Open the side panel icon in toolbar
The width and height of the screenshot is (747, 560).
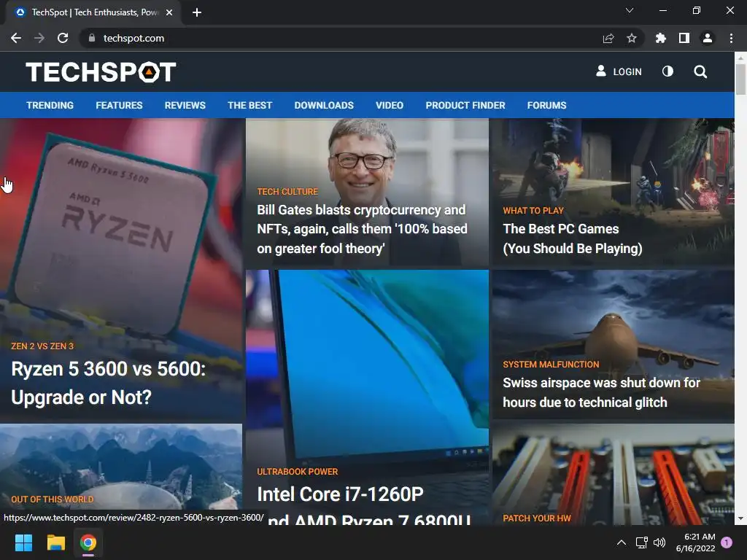tap(684, 38)
